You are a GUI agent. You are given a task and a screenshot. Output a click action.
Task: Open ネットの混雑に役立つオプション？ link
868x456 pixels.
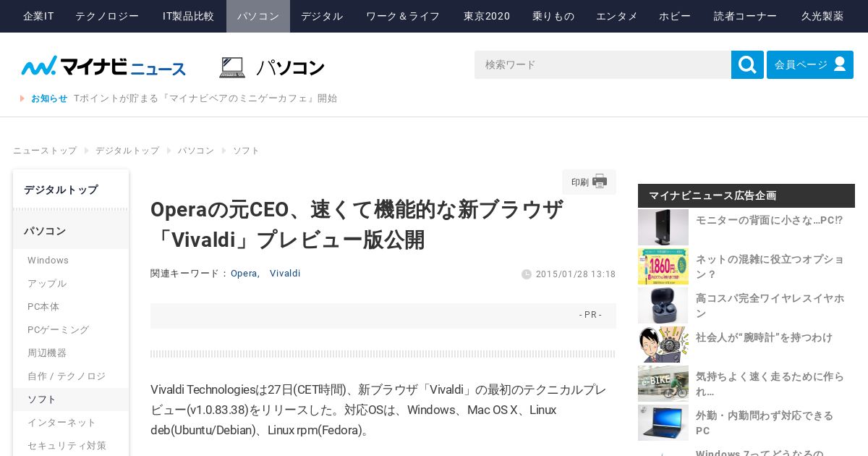coord(770,266)
